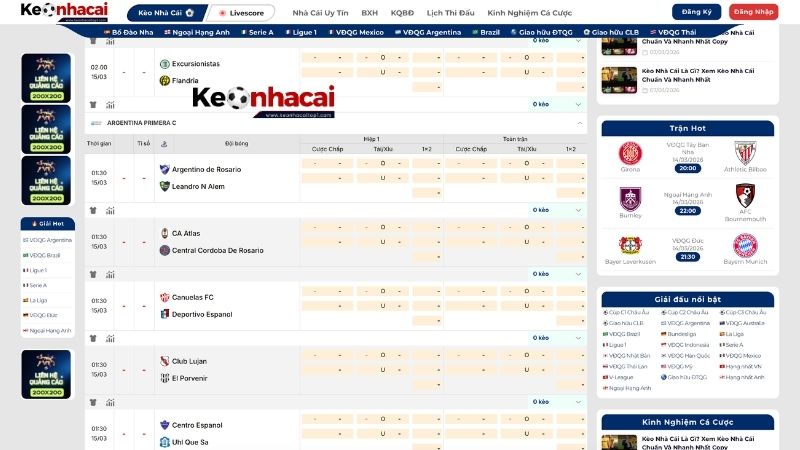Click Bayer Leverkusen logo in Trận Hot

click(x=630, y=245)
